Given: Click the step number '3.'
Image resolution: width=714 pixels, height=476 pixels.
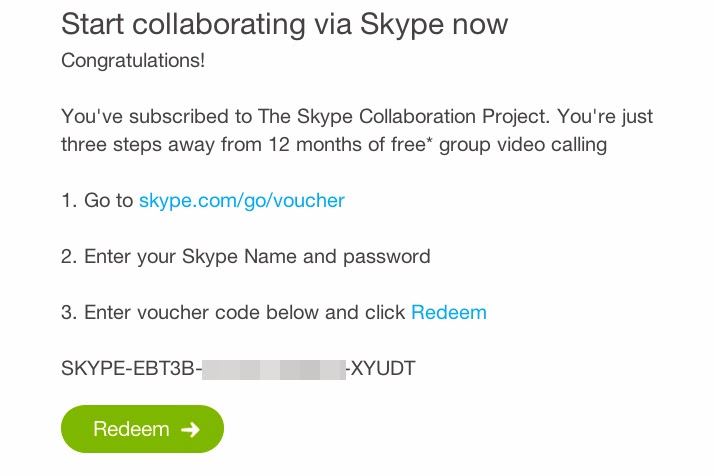Looking at the screenshot, I should (69, 313).
